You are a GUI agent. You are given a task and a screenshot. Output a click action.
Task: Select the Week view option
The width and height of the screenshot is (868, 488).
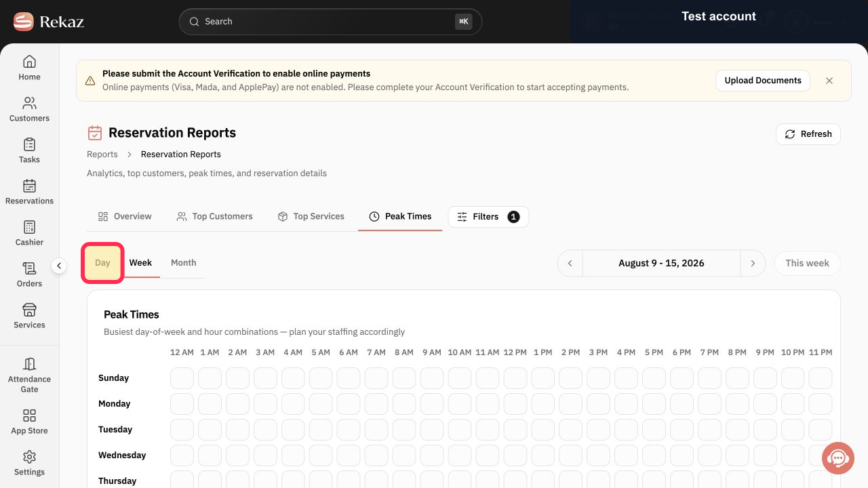tap(140, 263)
